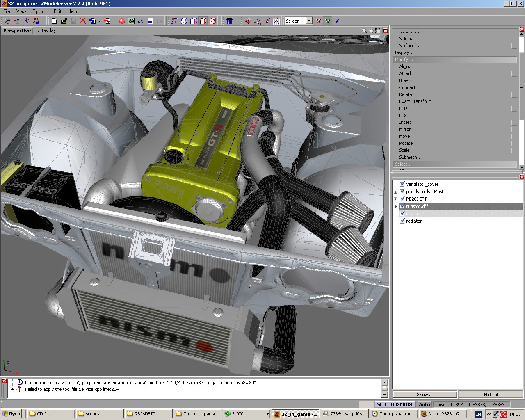Toggle the options box next to Attach
The image size is (525, 420).
click(x=514, y=74)
